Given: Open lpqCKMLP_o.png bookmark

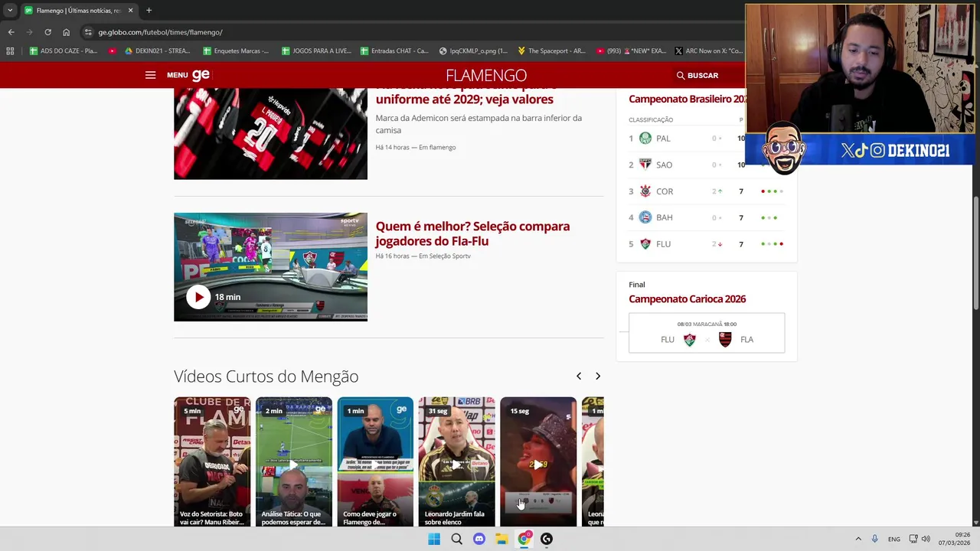Looking at the screenshot, I should click(473, 51).
